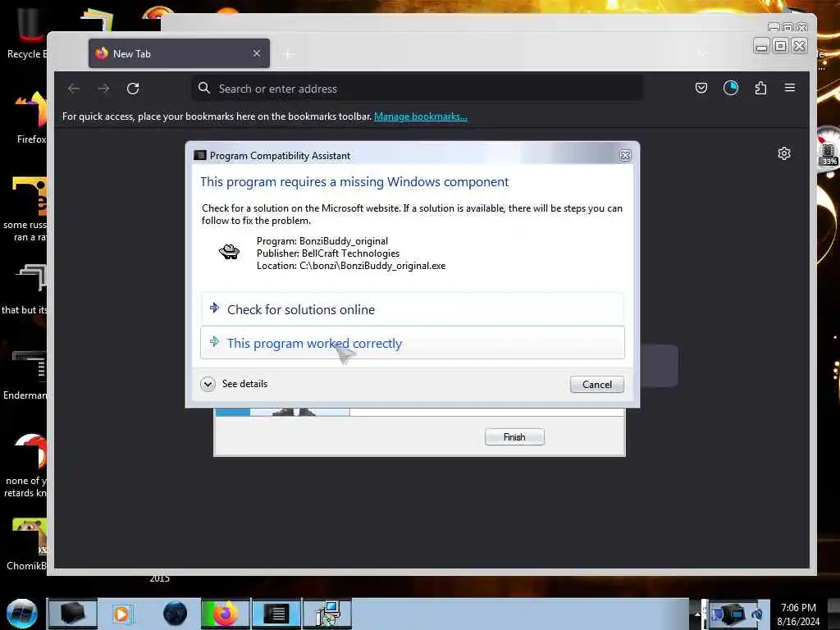This screenshot has width=840, height=630.
Task: Close the New Tab tab
Action: coord(257,53)
